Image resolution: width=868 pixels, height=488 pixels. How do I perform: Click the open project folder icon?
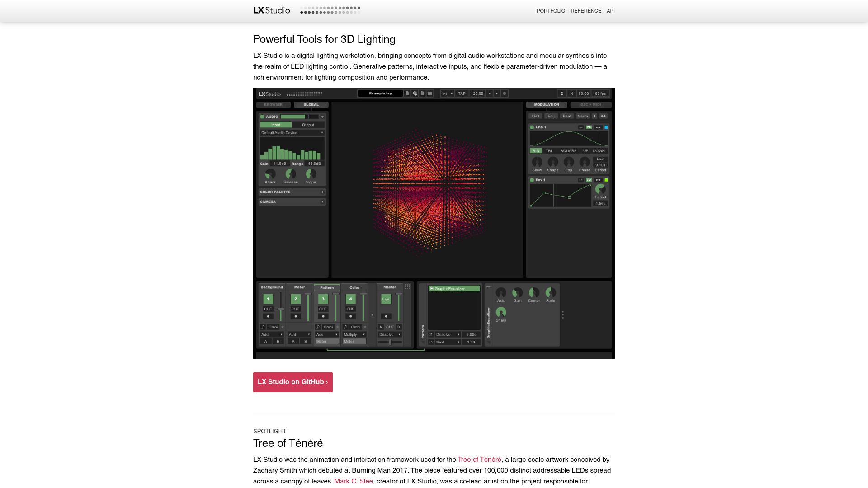[x=430, y=94]
